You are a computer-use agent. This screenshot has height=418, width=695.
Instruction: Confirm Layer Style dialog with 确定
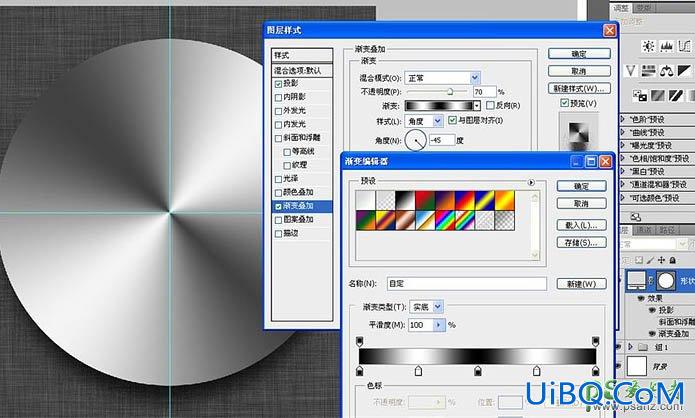(x=579, y=54)
